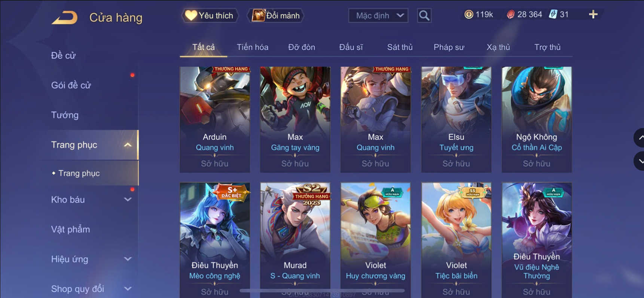Expand the Hiệu ứng sidebar section

(128, 259)
